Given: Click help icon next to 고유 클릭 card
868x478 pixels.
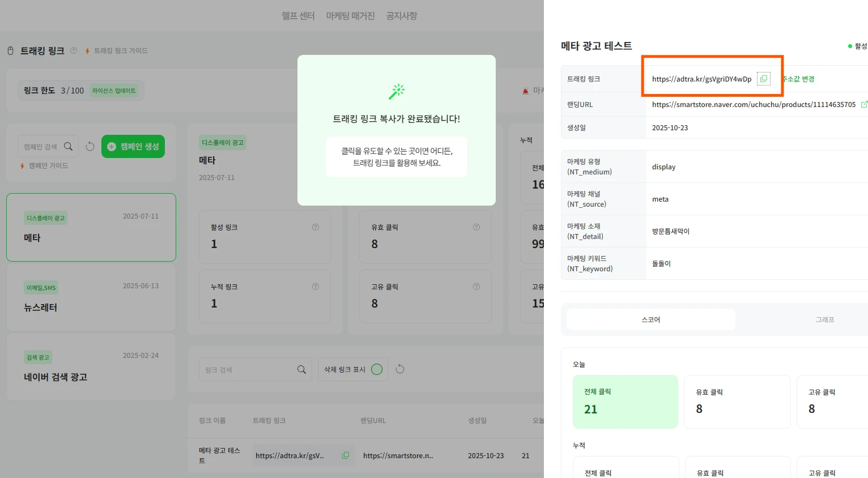Looking at the screenshot, I should tap(476, 287).
